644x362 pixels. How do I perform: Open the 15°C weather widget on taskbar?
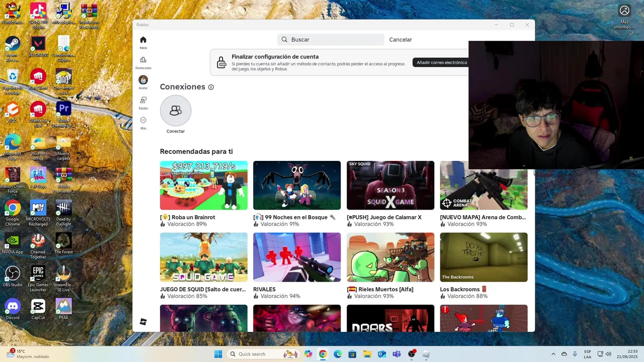pos(28,354)
